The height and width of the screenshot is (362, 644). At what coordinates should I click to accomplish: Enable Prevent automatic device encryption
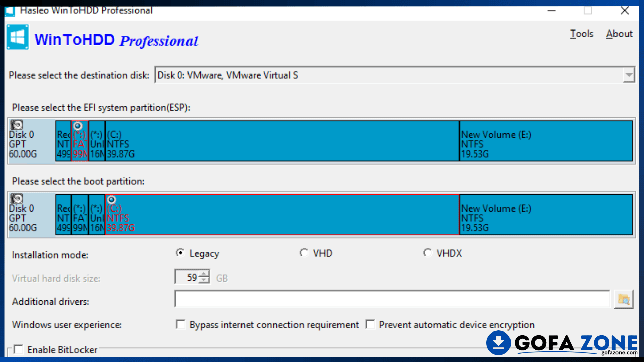pos(370,324)
